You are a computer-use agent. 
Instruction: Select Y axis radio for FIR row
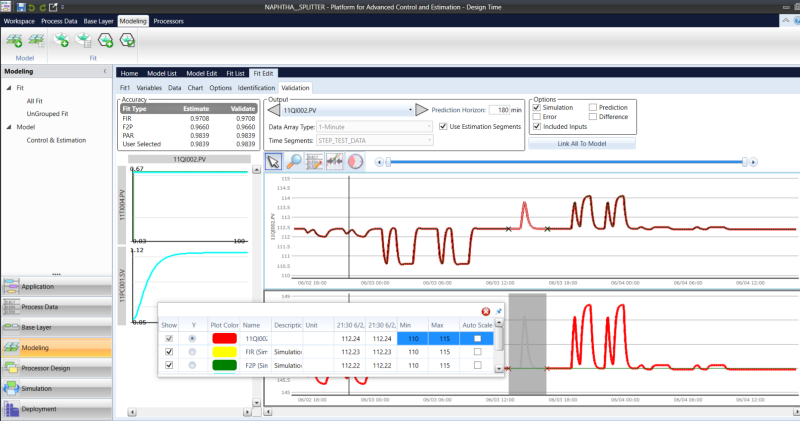click(192, 352)
